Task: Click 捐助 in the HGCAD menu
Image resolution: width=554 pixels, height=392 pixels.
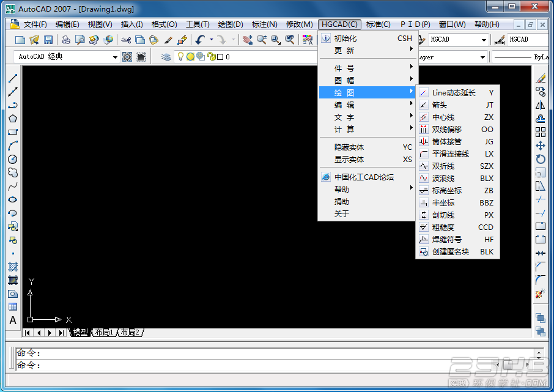Action: point(366,201)
